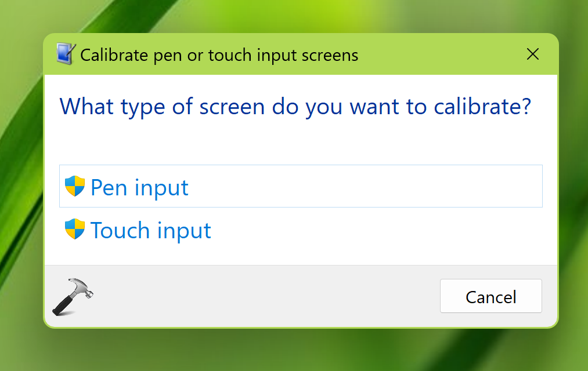Click blank space between heading and Pen input

pyautogui.click(x=290, y=143)
